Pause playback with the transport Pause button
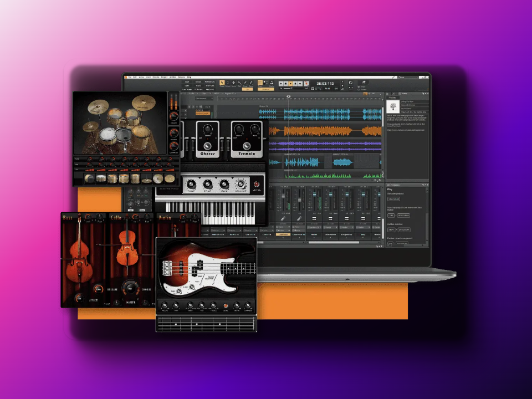The width and height of the screenshot is (532, 399). tap(295, 84)
